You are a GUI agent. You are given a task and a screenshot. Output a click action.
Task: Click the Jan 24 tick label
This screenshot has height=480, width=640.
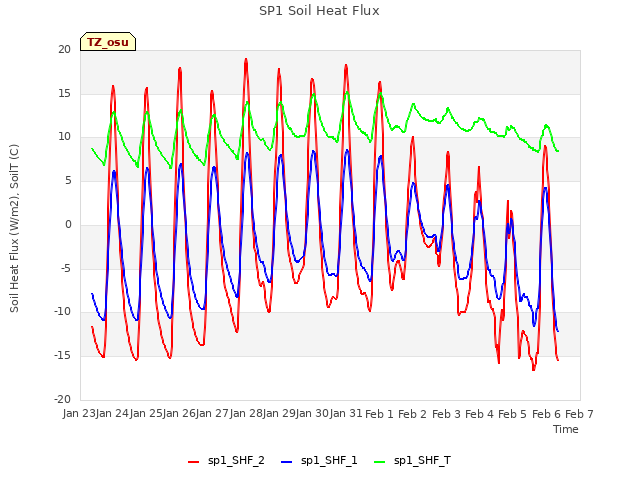pyautogui.click(x=112, y=414)
